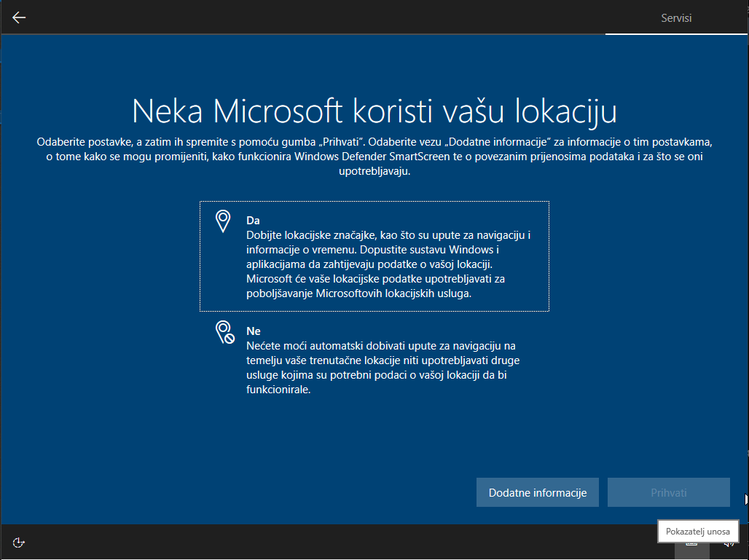749x560 pixels.
Task: Confirm settings with the Prihvati button
Action: coord(668,492)
